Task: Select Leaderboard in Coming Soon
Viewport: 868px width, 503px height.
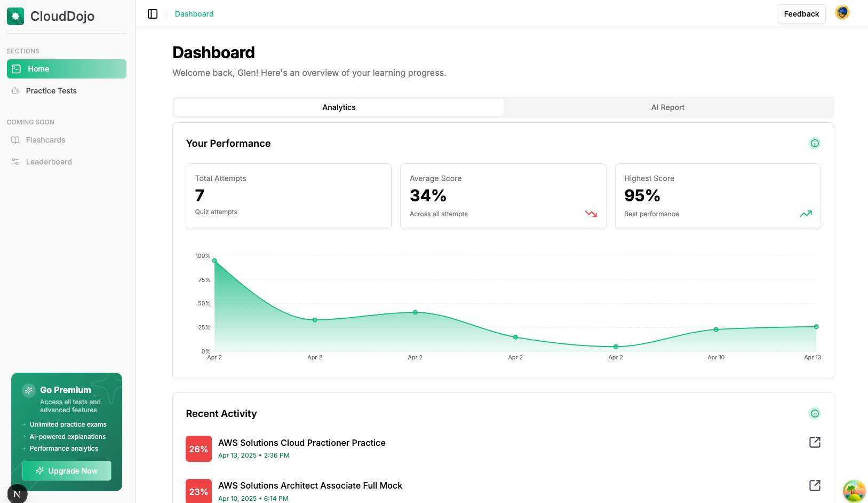Action: click(x=67, y=162)
